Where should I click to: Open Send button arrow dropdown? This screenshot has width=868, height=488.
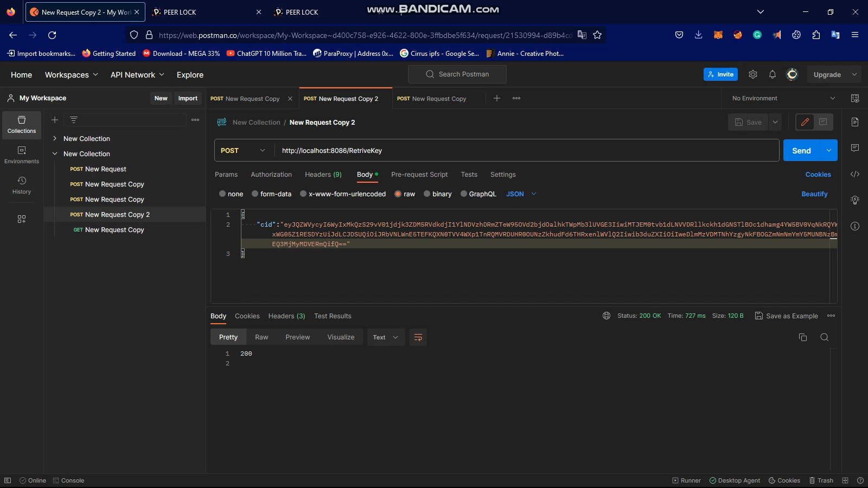click(828, 150)
